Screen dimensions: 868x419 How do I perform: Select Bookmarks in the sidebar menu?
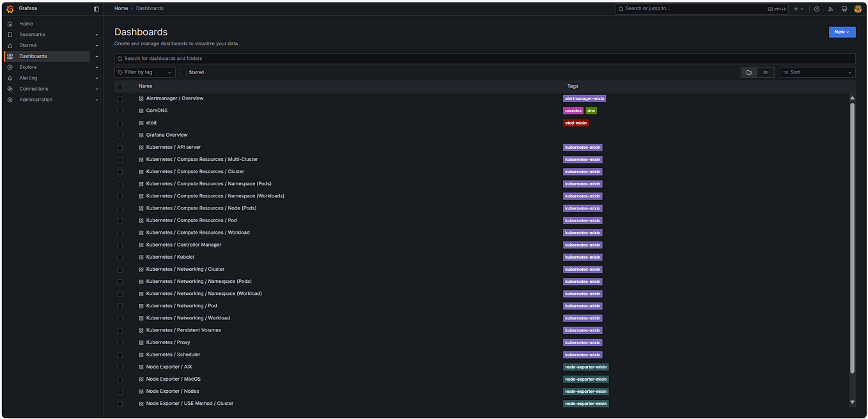coord(32,34)
